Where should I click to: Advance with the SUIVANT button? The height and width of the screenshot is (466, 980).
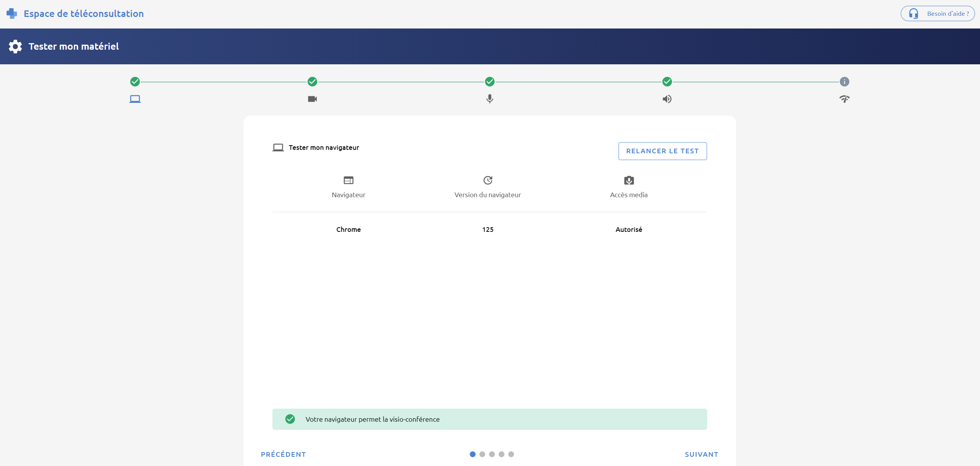click(x=702, y=454)
